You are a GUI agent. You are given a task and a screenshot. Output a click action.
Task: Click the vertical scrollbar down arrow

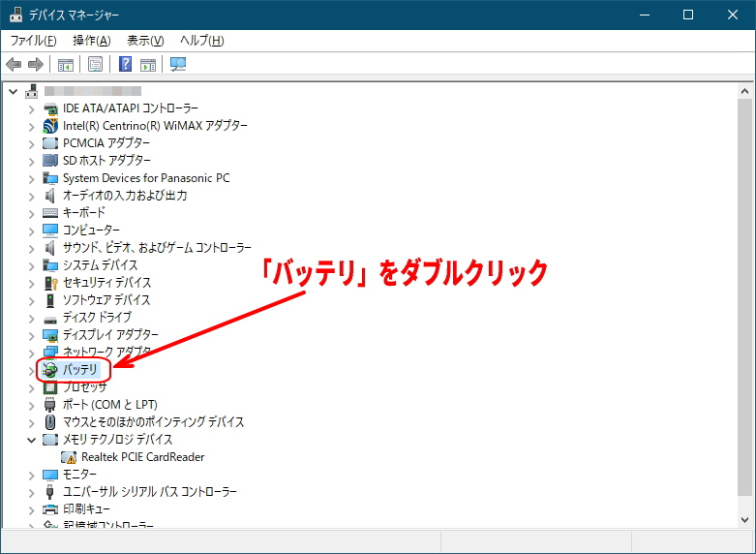744,519
